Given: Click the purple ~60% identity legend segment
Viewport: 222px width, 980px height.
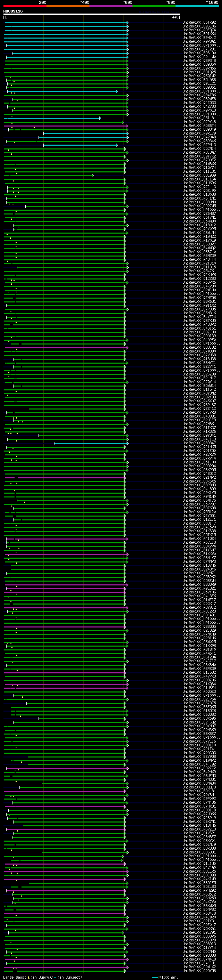Looking at the screenshot, I should (x=111, y=6).
